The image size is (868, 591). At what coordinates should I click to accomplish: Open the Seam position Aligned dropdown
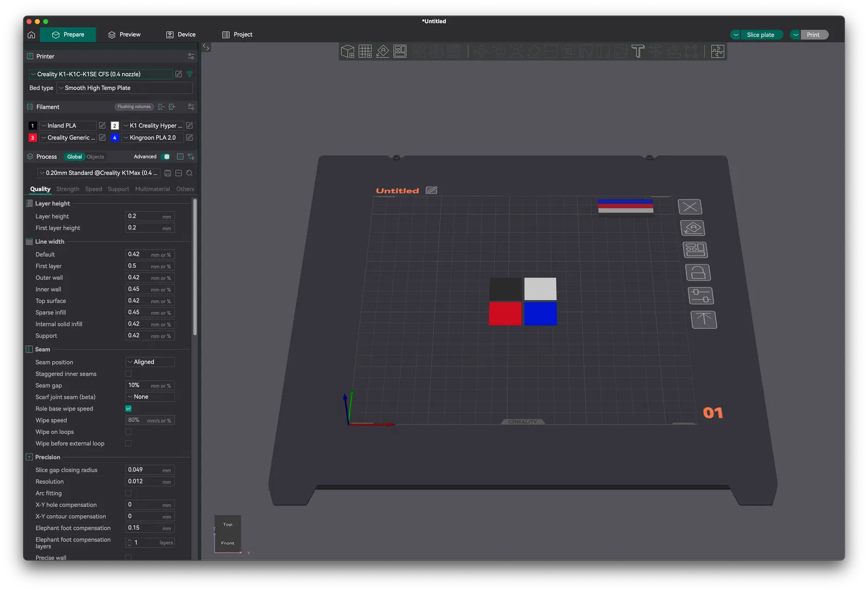point(150,362)
